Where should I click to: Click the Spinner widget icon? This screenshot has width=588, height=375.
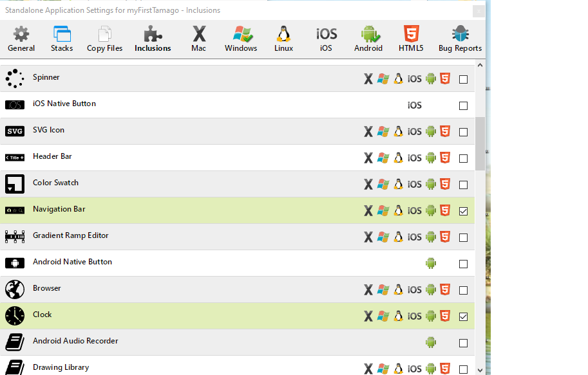coord(15,78)
